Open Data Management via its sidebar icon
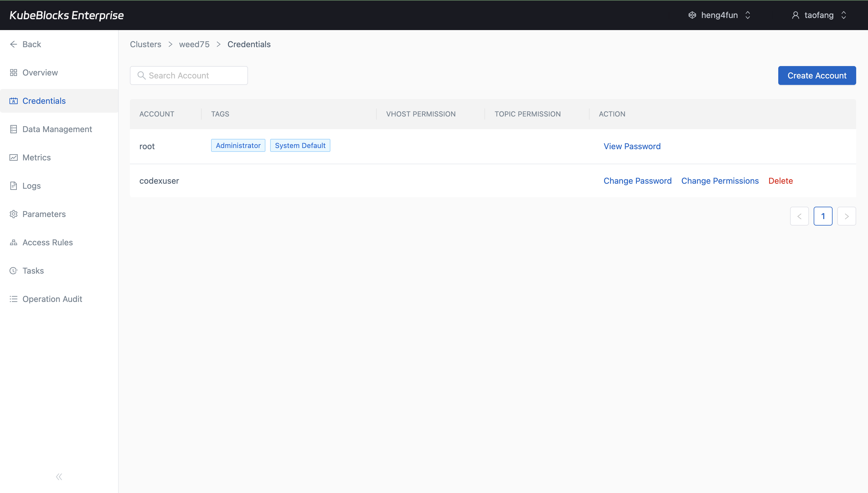The height and width of the screenshot is (493, 868). (14, 129)
